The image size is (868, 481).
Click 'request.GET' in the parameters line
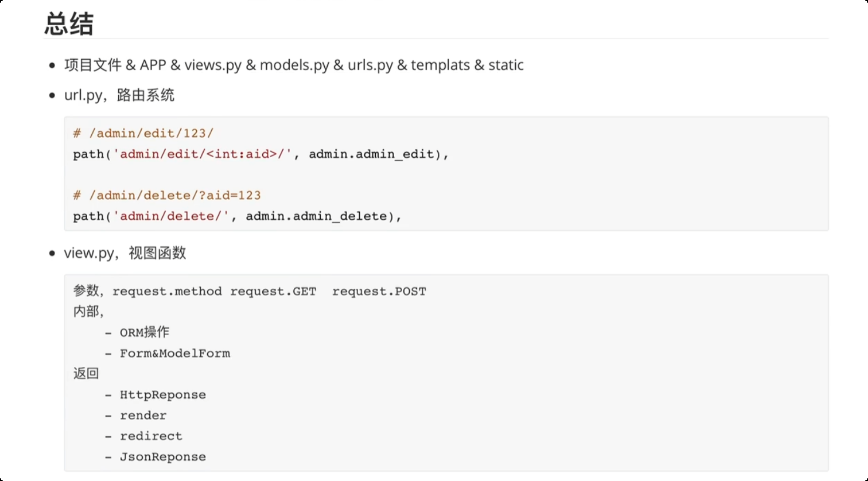(273, 292)
